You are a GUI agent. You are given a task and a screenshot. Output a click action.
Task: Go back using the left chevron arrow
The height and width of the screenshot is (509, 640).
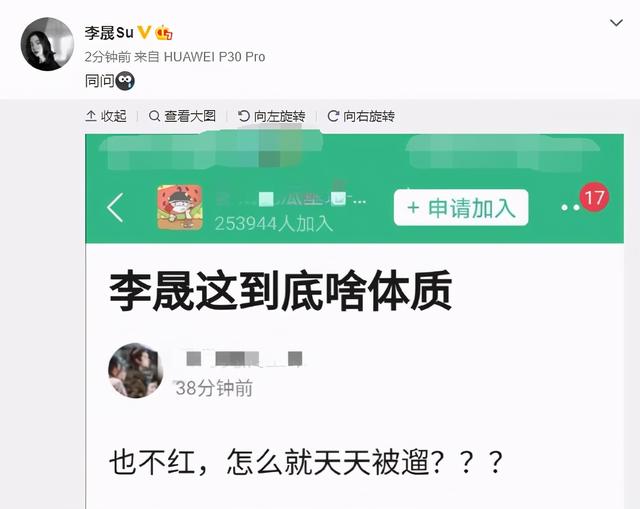[x=115, y=207]
